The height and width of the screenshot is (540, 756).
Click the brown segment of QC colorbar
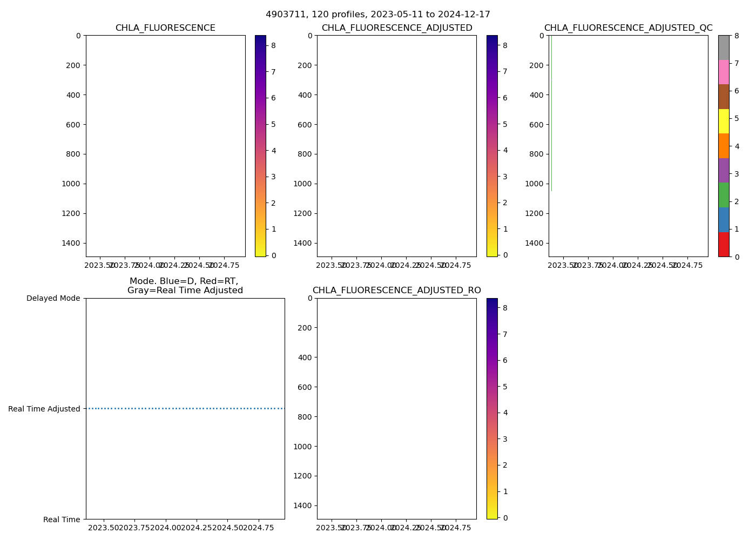724,97
